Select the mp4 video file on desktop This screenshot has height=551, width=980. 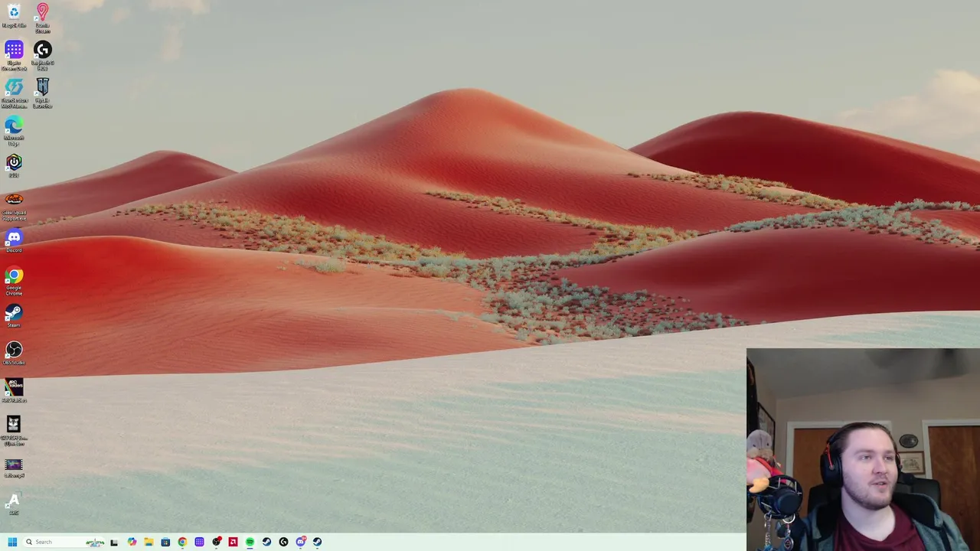pos(14,468)
